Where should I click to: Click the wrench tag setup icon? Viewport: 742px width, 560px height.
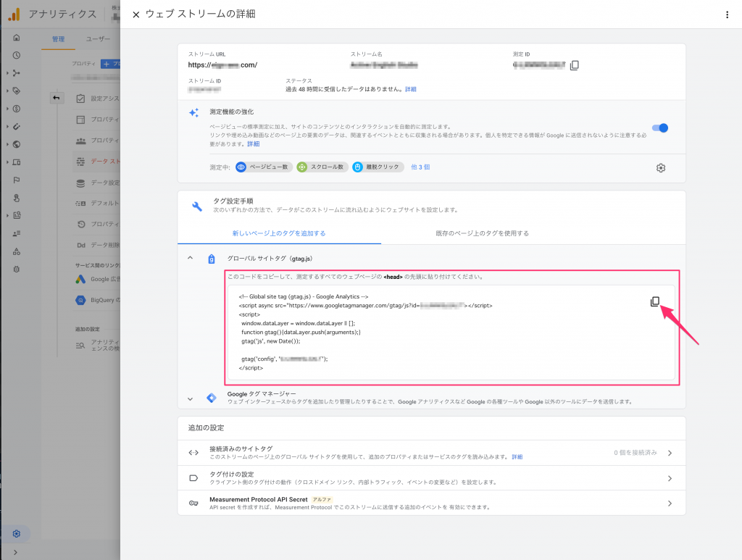click(x=197, y=206)
